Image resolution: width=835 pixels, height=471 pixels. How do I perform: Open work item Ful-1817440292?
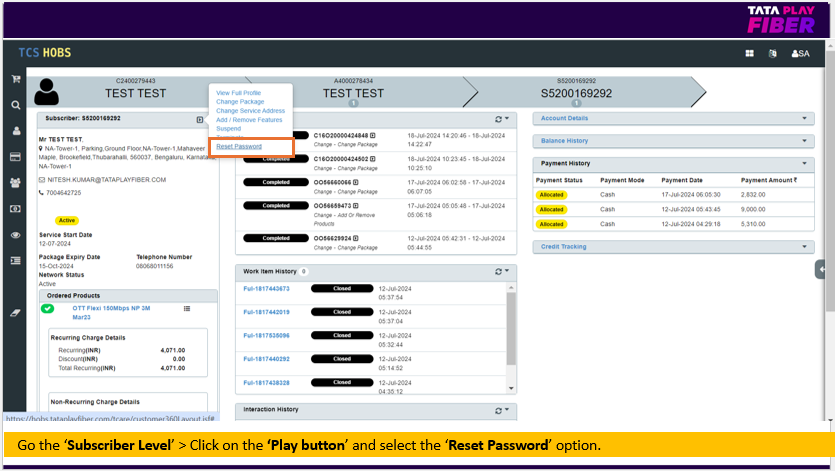tap(266, 359)
